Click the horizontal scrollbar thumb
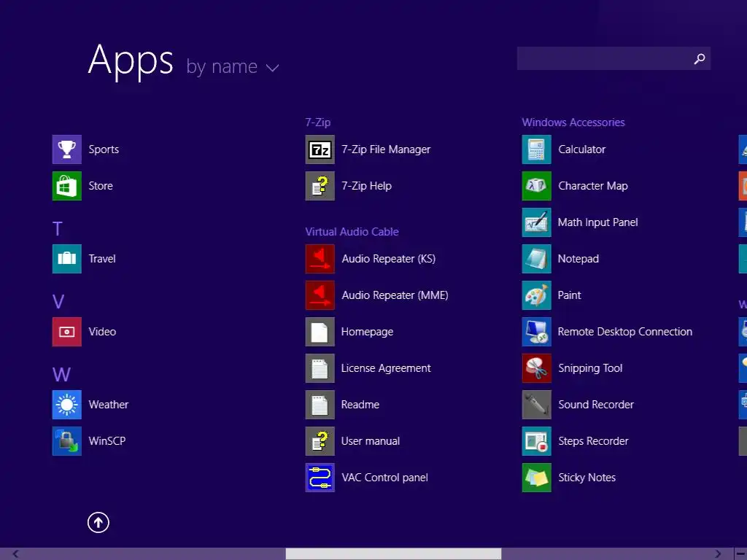Image resolution: width=747 pixels, height=560 pixels. (393, 553)
